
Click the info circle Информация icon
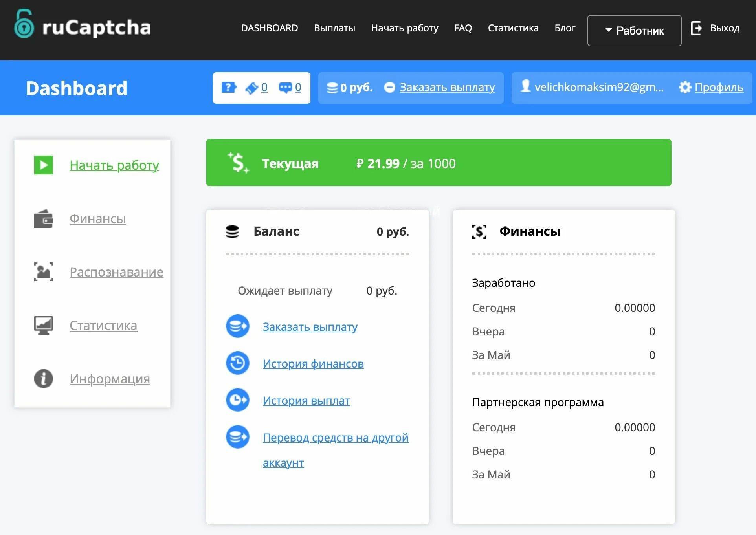click(x=44, y=379)
